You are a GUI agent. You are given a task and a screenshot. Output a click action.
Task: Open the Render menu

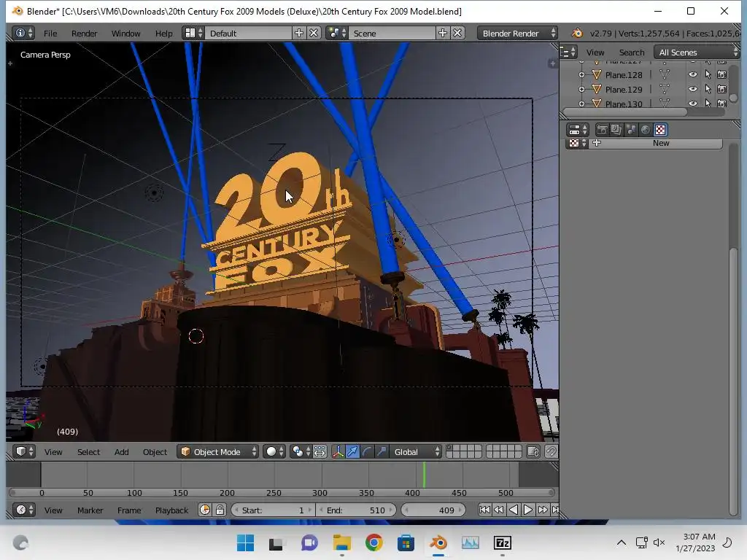(x=85, y=34)
